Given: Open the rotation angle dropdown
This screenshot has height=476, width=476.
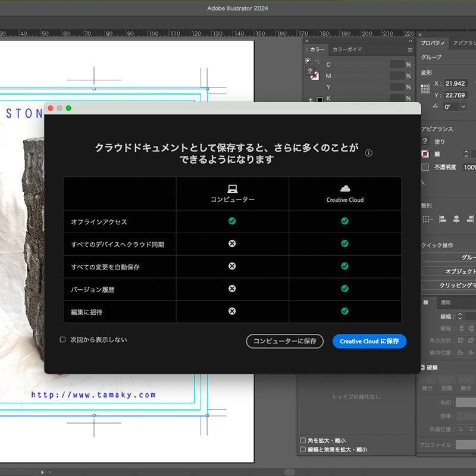Looking at the screenshot, I should click(463, 107).
